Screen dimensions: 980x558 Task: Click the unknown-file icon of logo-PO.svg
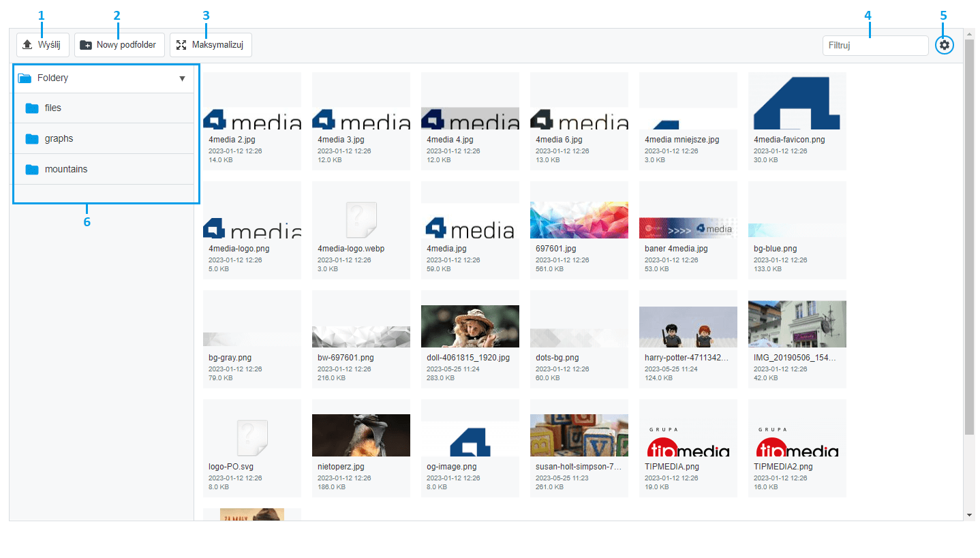tap(252, 437)
